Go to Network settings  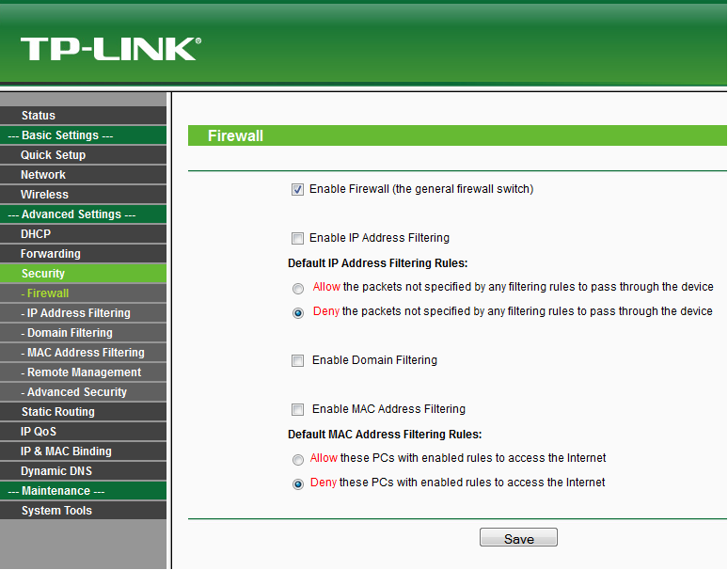click(x=83, y=175)
